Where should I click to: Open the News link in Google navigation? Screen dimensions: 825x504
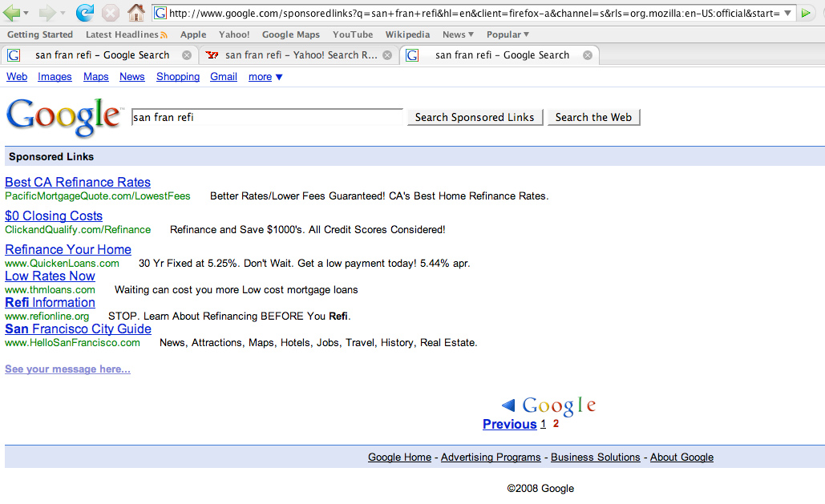pyautogui.click(x=132, y=77)
